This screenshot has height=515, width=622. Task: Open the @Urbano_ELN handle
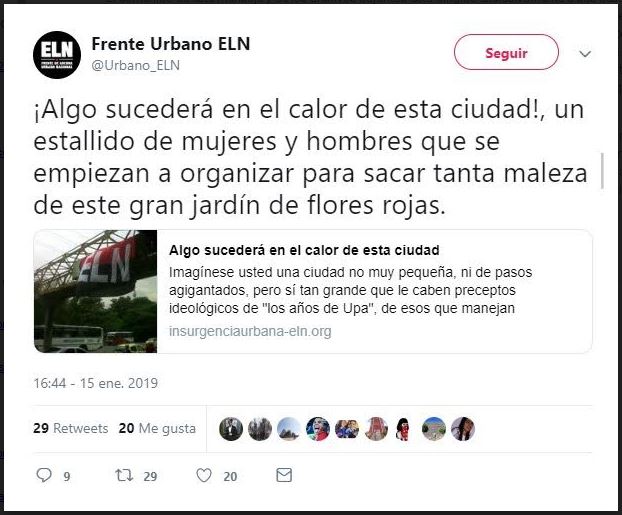tap(136, 65)
